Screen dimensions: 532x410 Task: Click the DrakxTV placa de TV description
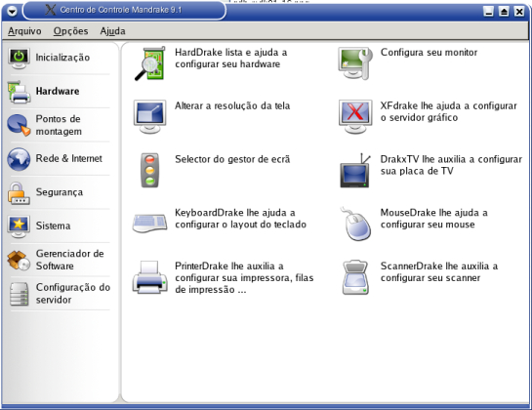(x=451, y=165)
